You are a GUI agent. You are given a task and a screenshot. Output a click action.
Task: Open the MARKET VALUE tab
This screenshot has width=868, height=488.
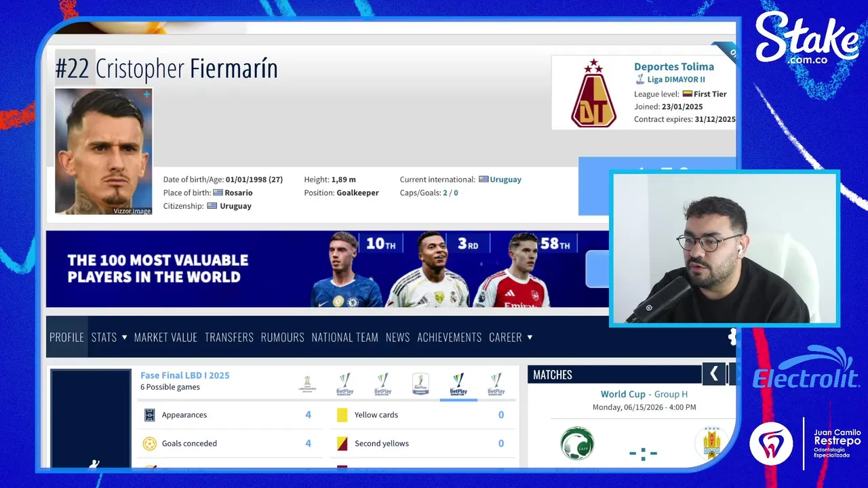point(165,337)
